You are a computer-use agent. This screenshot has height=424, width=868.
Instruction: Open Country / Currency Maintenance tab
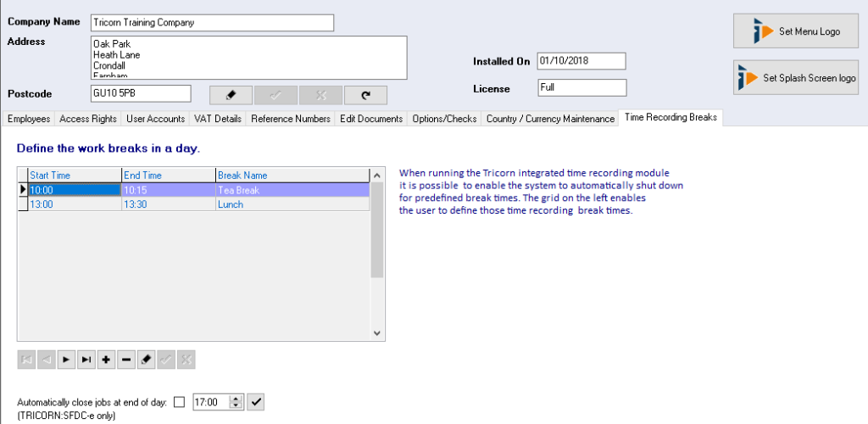pyautogui.click(x=549, y=119)
